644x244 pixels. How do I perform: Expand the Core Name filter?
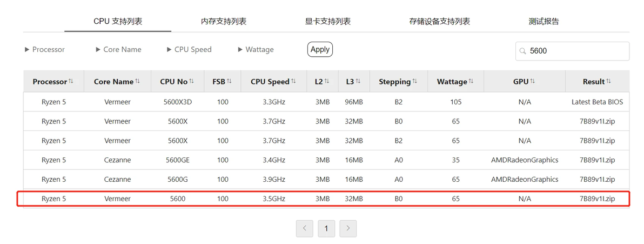119,49
